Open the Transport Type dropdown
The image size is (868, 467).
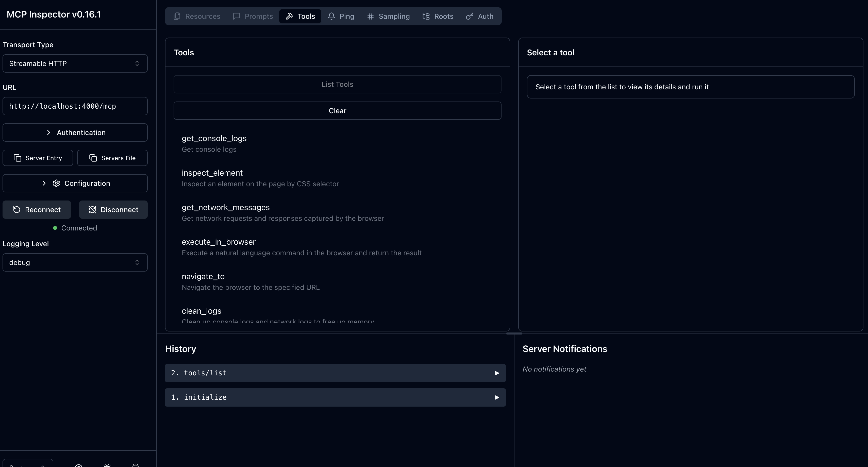click(x=75, y=63)
